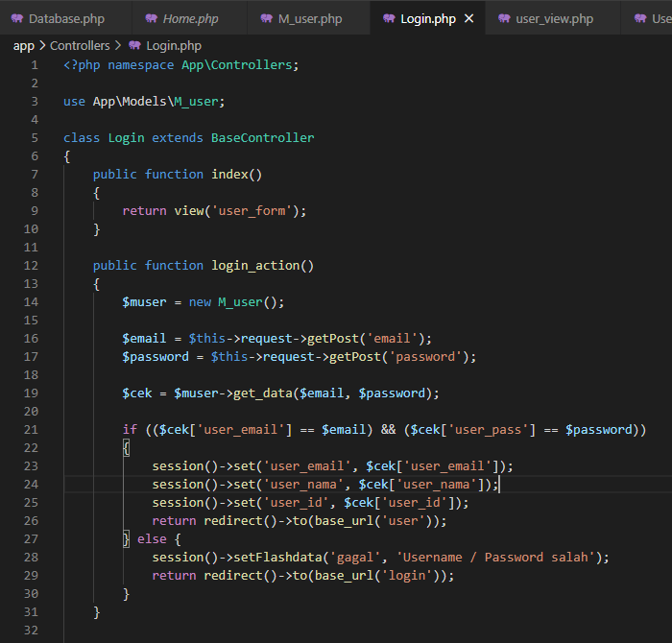The width and height of the screenshot is (672, 643).
Task: Click class name 'Login' on line 5
Action: 126,138
